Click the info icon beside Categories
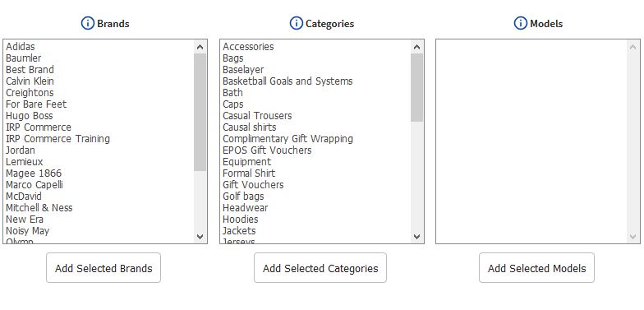This screenshot has height=310, width=644. coord(296,23)
